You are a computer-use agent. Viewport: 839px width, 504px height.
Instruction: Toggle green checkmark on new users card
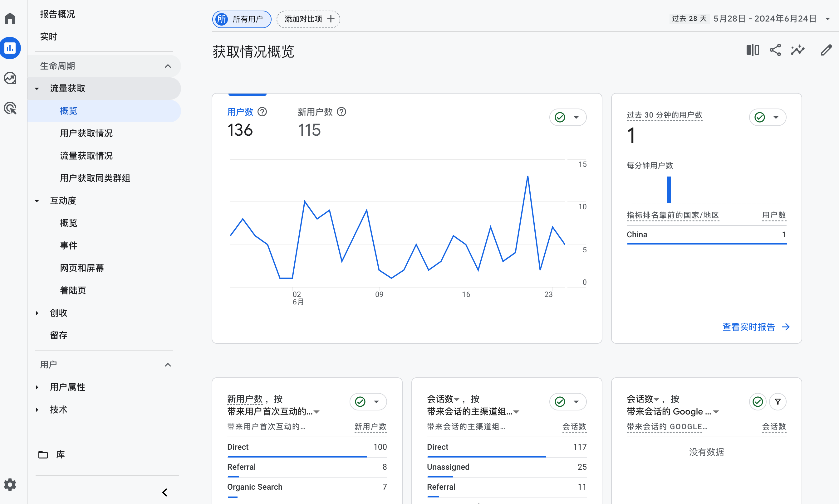(x=360, y=402)
